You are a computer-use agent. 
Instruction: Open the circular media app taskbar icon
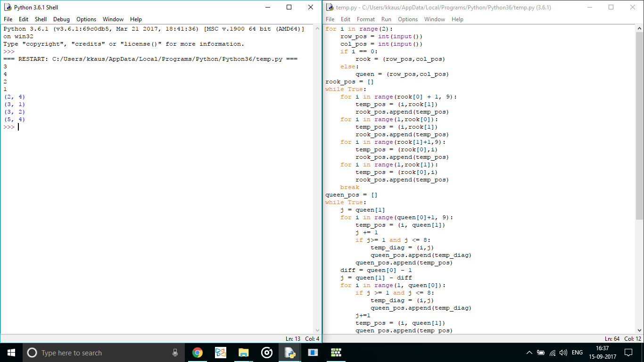tap(266, 353)
